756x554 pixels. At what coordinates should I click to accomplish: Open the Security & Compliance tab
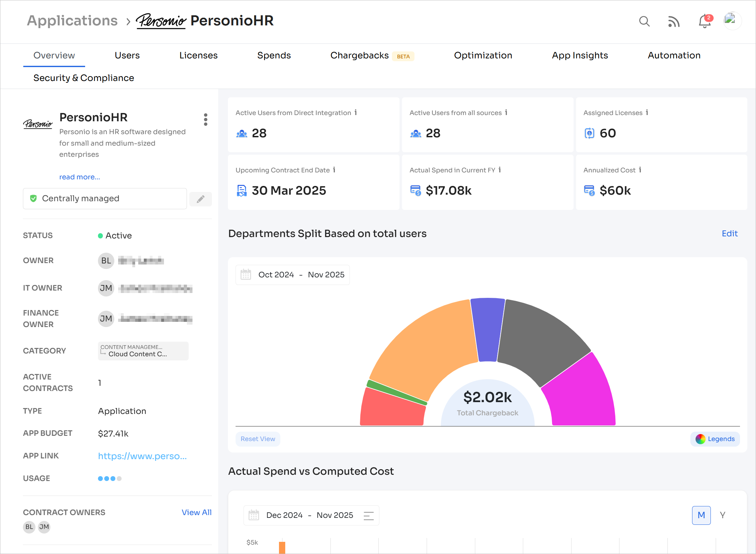coord(84,78)
